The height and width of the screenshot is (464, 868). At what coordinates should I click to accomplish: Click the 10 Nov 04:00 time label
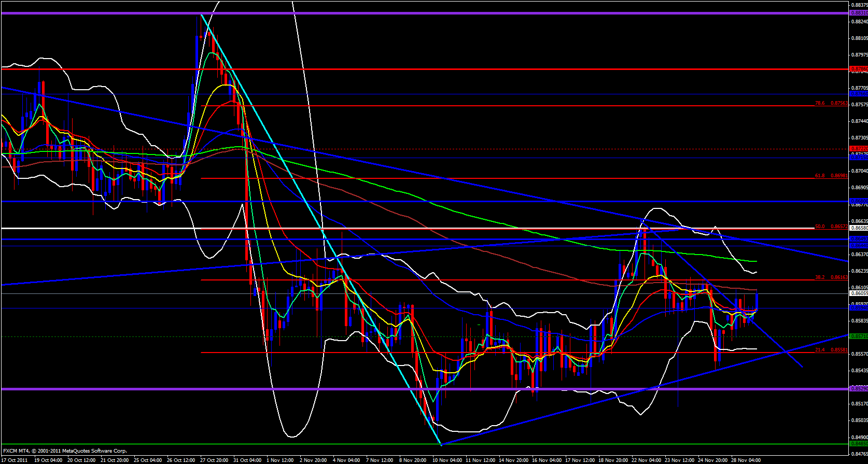click(x=447, y=460)
